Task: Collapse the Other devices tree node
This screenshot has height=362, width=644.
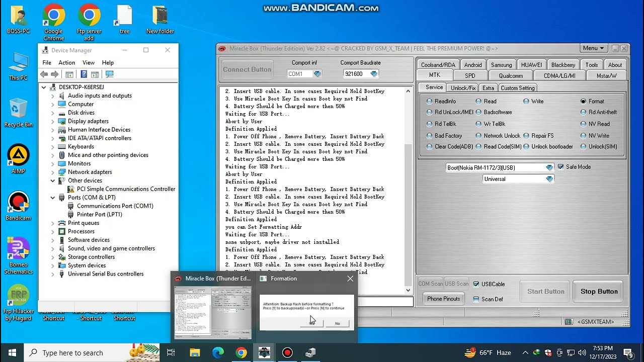Action: pyautogui.click(x=53, y=180)
